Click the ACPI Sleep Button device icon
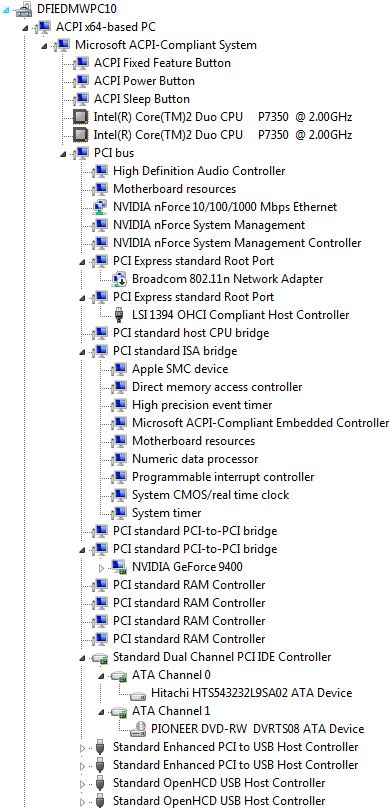Screen dimensions: 391x808 [x=81, y=99]
